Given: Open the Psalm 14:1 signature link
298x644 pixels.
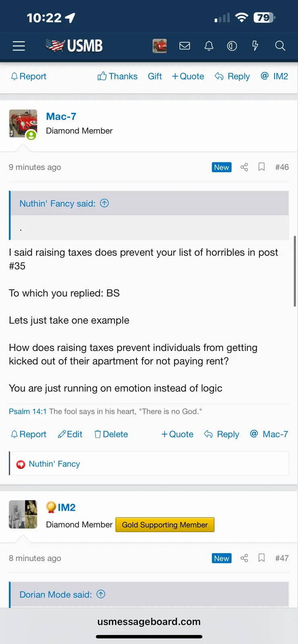Looking at the screenshot, I should click(28, 411).
